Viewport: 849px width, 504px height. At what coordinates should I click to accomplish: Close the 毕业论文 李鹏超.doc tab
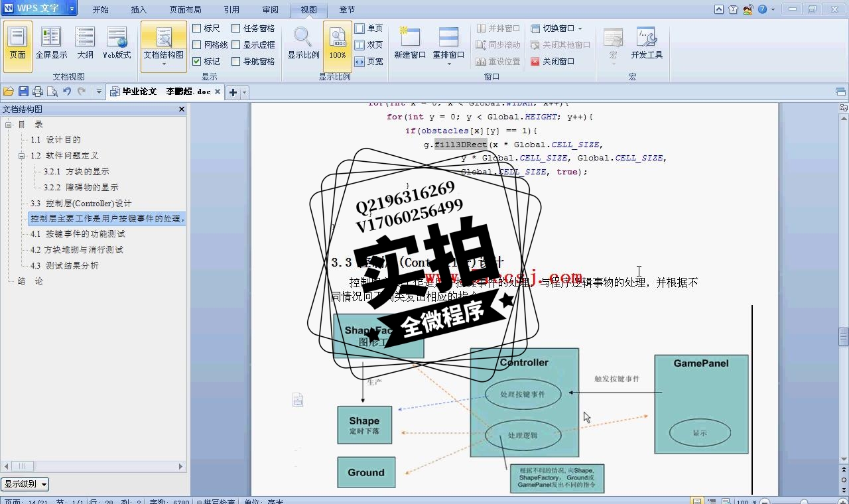click(x=218, y=92)
